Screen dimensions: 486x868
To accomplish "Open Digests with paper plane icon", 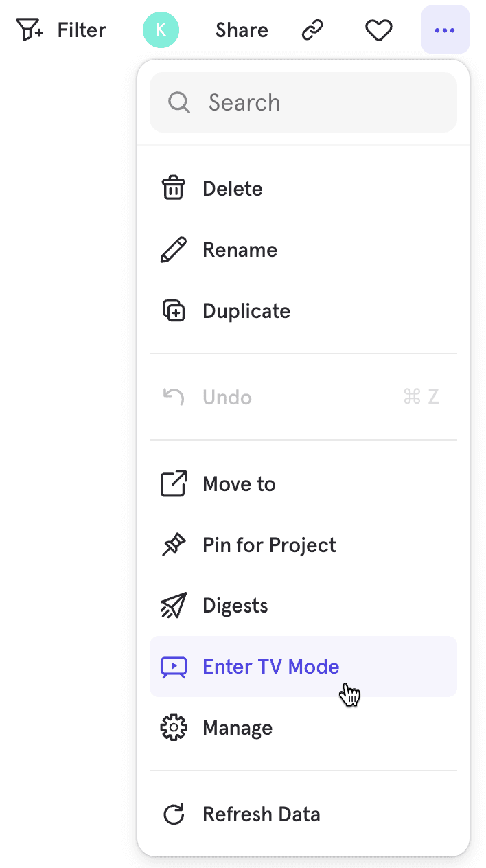I will (x=173, y=606).
